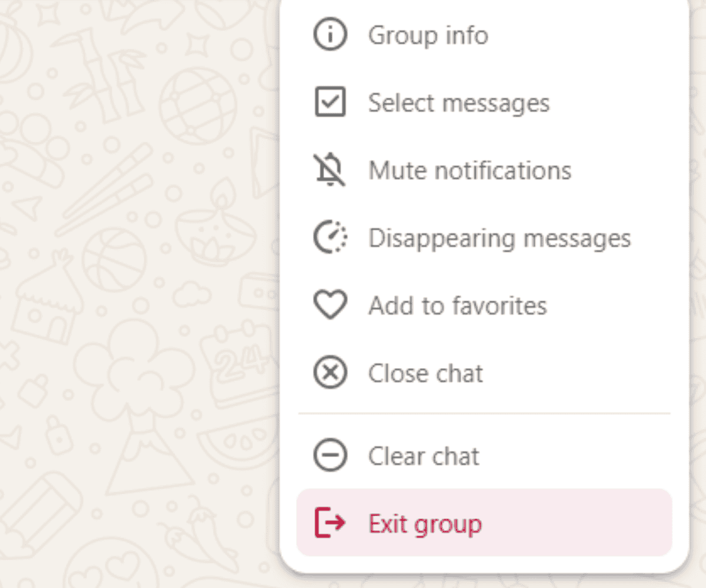Viewport: 706px width, 588px height.
Task: Select the Close chat option
Action: tap(425, 373)
